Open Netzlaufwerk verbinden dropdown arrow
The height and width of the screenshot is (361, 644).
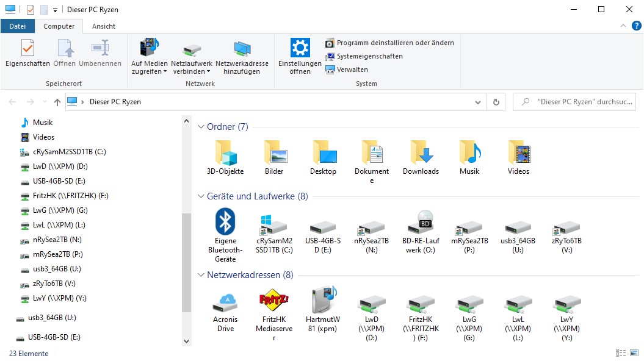tap(208, 72)
